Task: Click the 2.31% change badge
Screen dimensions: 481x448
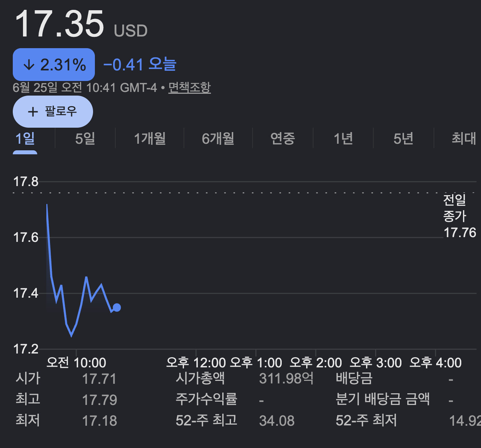Action: pyautogui.click(x=54, y=65)
